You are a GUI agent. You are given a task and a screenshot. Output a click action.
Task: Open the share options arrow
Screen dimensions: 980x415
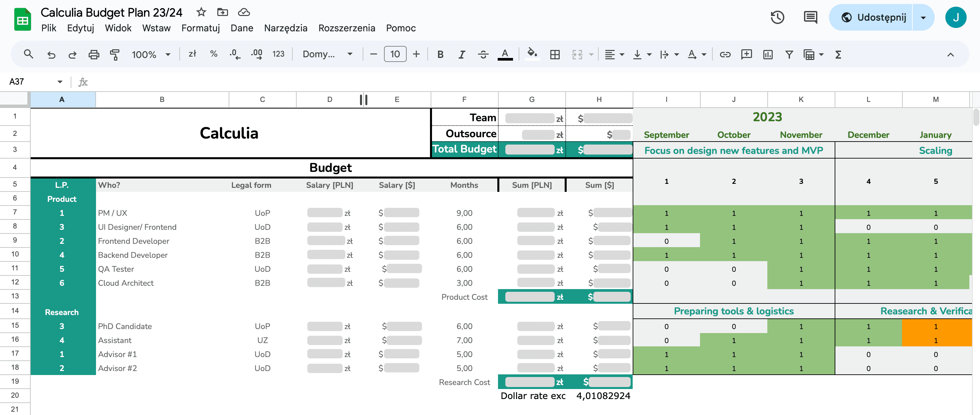pyautogui.click(x=923, y=17)
